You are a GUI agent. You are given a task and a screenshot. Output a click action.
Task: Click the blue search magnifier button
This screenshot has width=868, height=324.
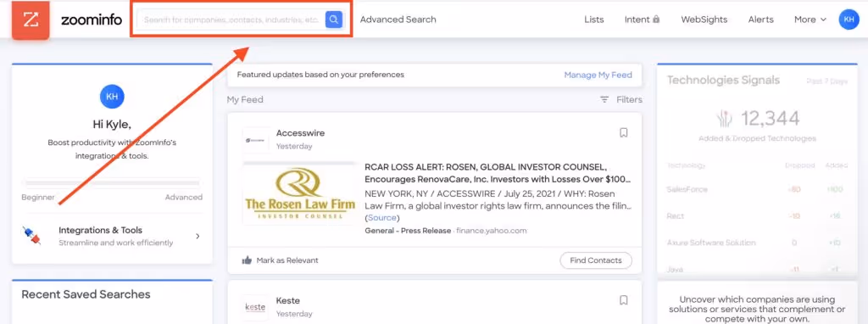[333, 20]
